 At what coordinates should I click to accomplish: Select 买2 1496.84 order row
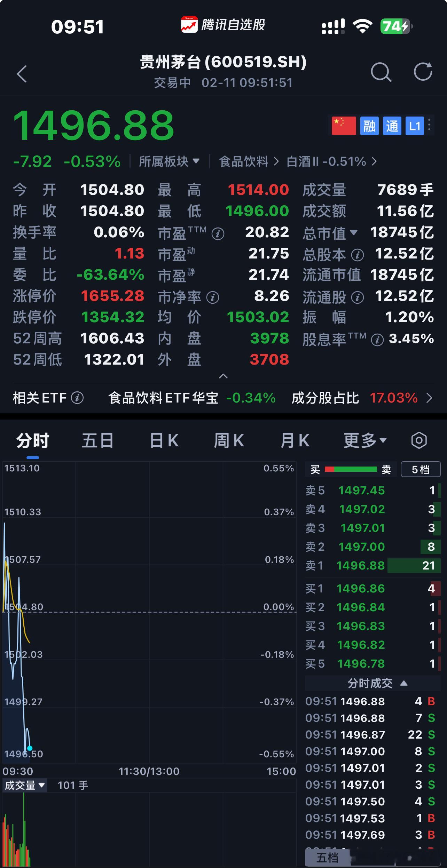click(372, 607)
